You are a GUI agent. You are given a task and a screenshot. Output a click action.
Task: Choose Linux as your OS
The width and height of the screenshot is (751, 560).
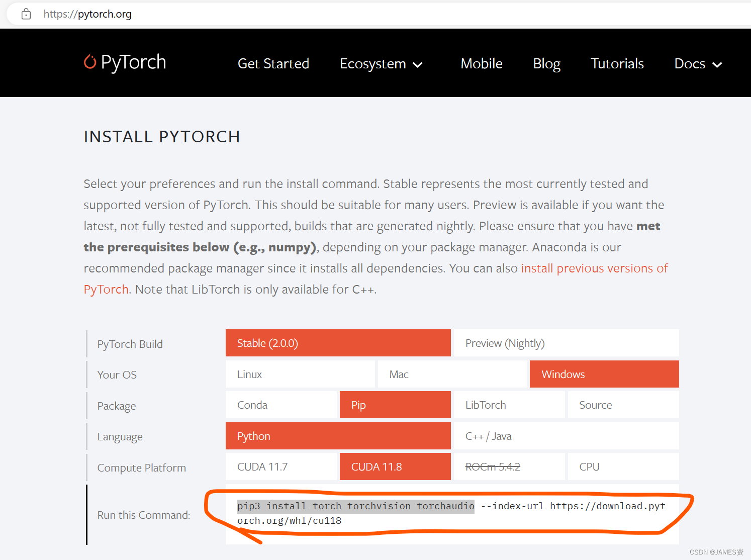coord(300,374)
